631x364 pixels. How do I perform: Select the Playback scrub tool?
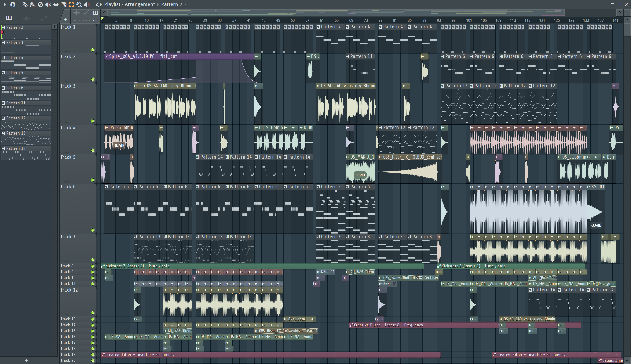click(87, 4)
